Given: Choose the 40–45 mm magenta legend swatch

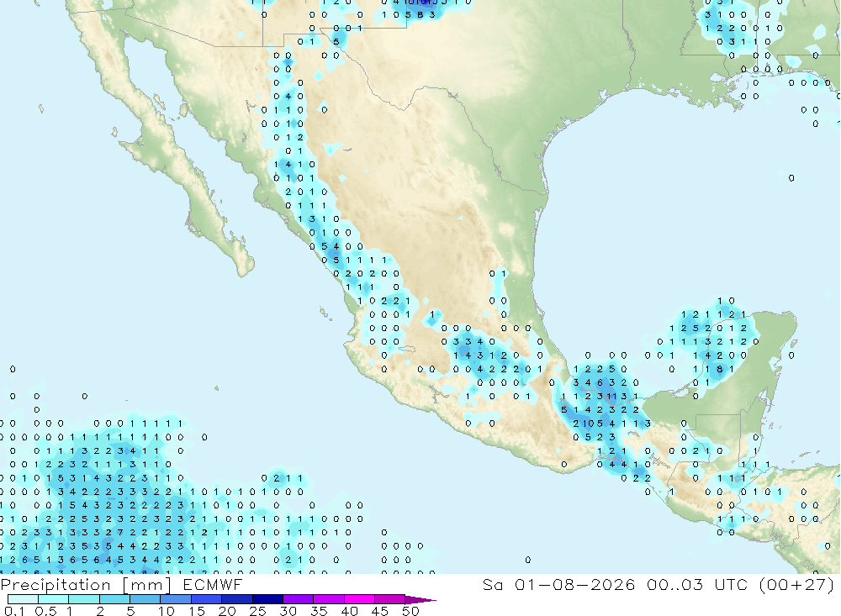Looking at the screenshot, I should tap(359, 599).
